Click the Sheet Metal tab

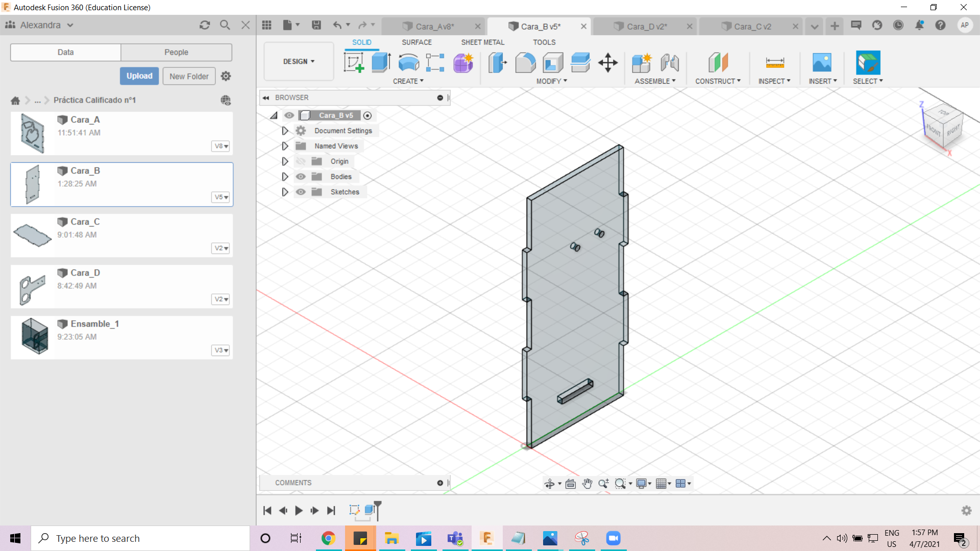[482, 42]
